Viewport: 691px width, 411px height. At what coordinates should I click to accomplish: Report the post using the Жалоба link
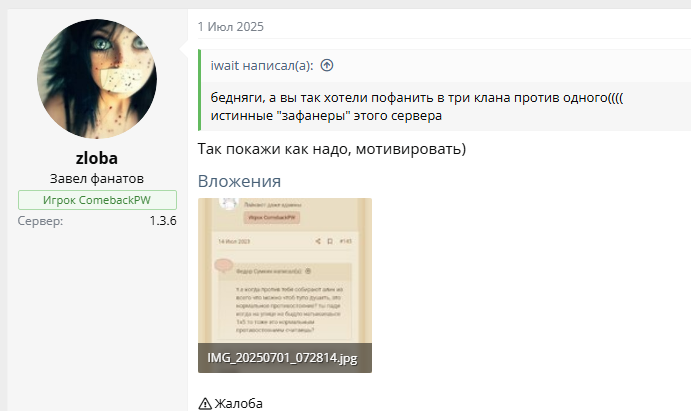238,403
